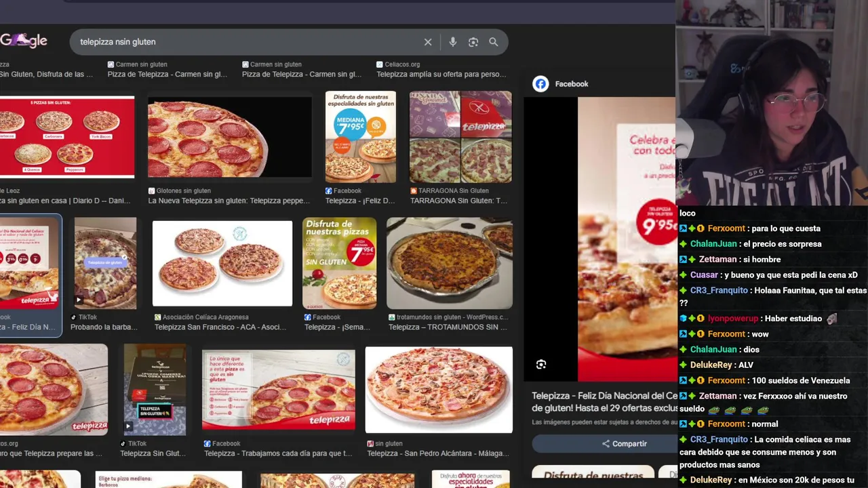This screenshot has width=868, height=488.
Task: Start voice search with the microphone icon
Action: point(452,42)
